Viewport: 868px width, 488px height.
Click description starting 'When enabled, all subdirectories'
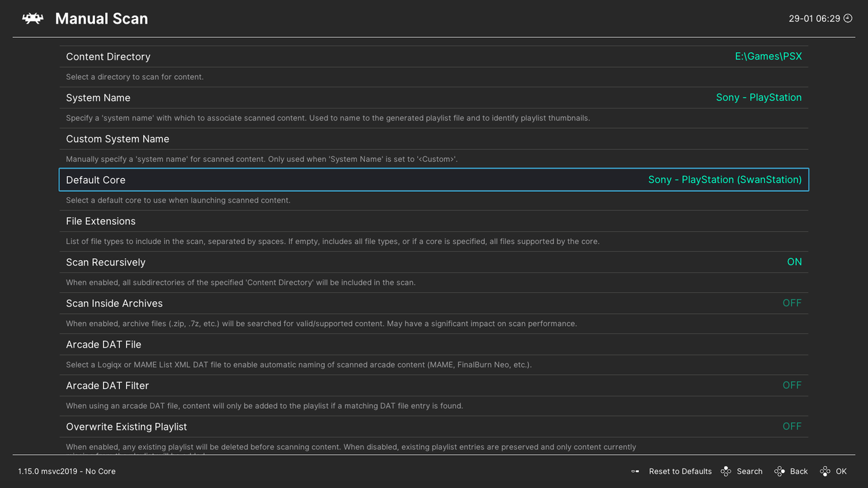(241, 282)
